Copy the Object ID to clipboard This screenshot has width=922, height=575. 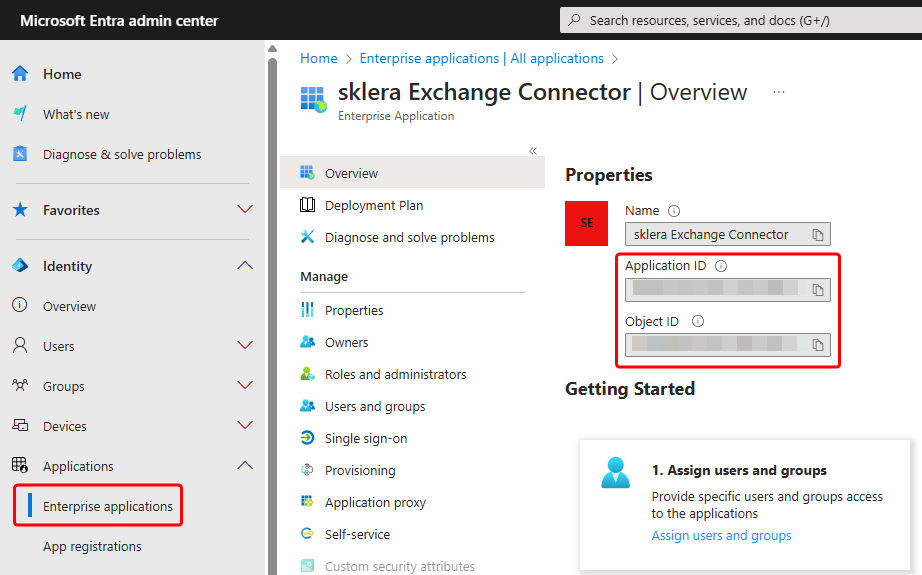click(x=818, y=345)
